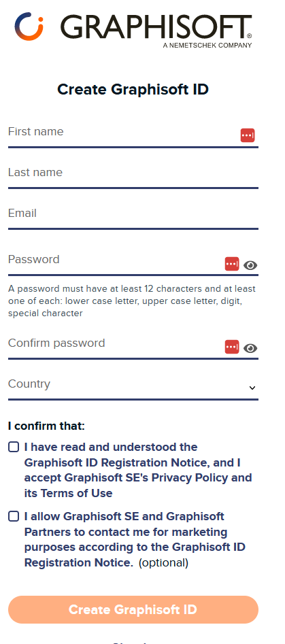Image resolution: width=285 pixels, height=644 pixels.
Task: Expand the Country list via chevron arrow
Action: 252,388
